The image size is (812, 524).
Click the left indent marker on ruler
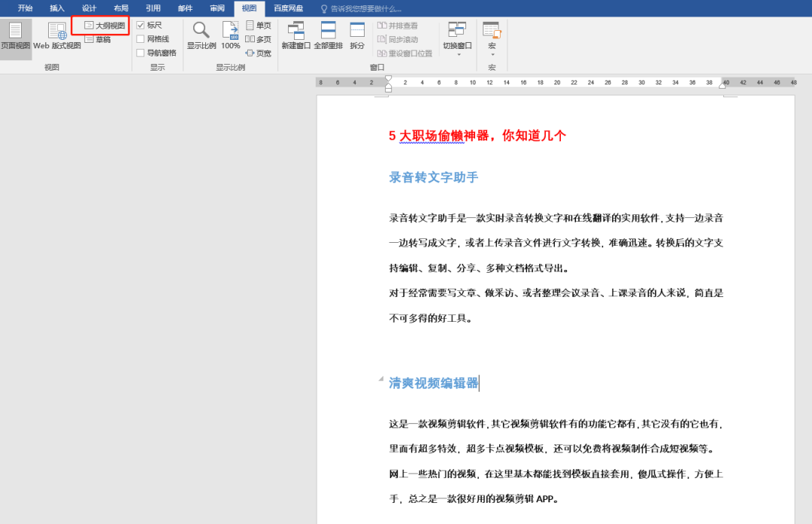[389, 89]
